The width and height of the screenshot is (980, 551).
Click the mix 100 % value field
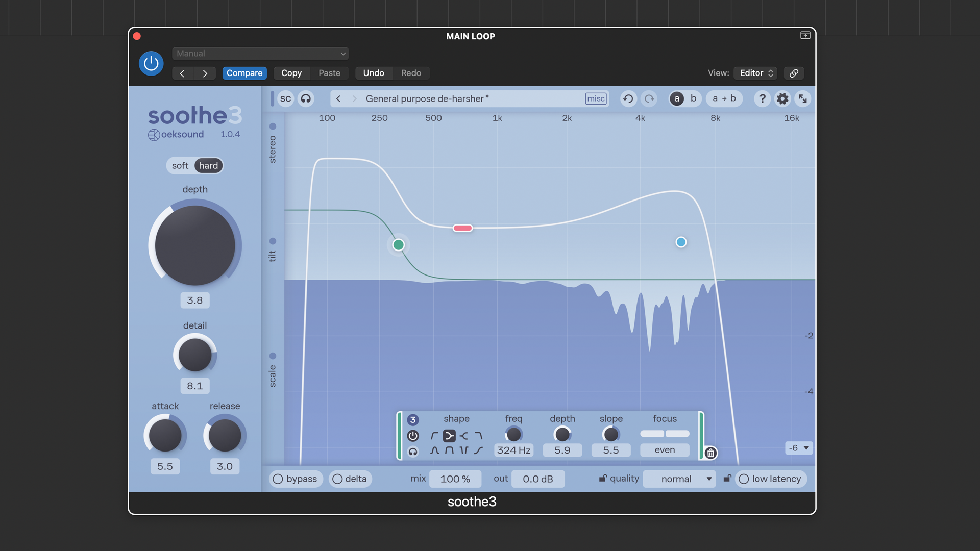pyautogui.click(x=455, y=479)
